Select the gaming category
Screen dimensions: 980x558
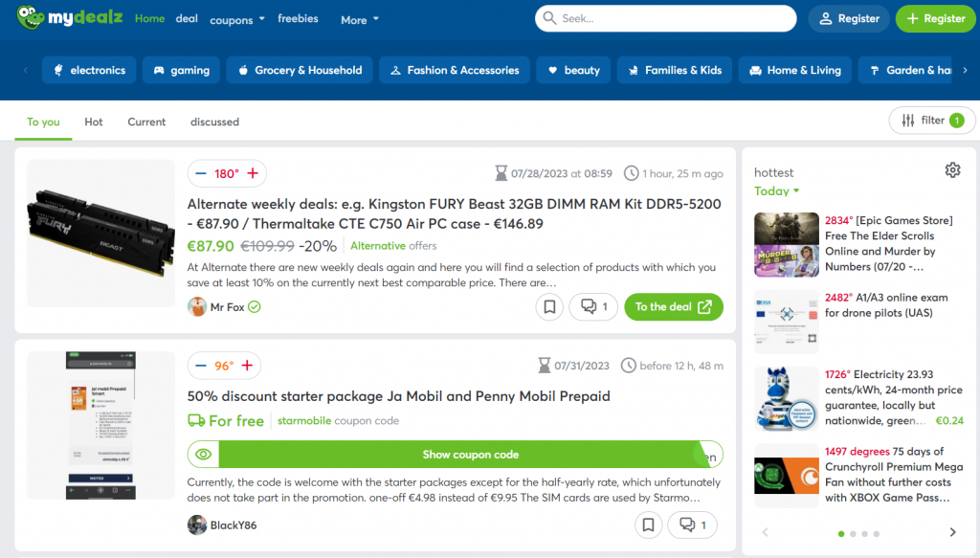(181, 70)
